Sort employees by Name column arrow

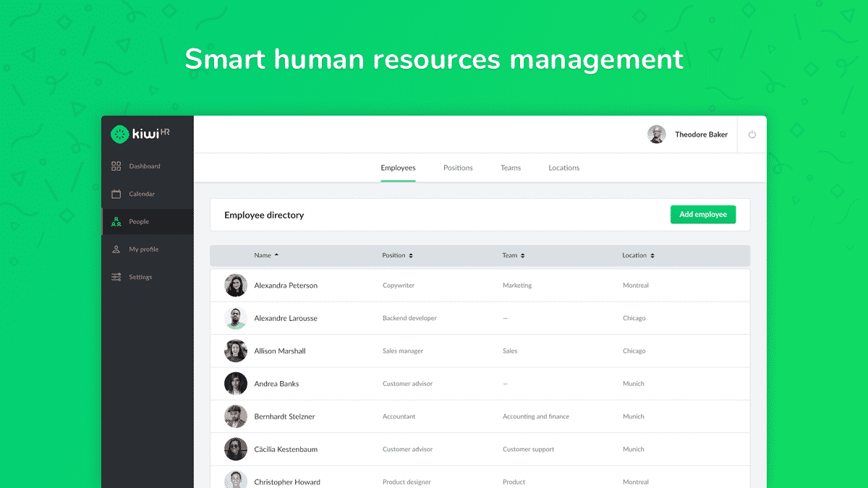click(276, 255)
